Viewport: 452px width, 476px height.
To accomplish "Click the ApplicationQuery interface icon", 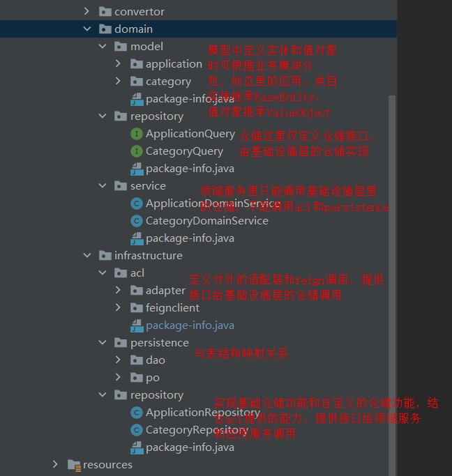I will (x=137, y=134).
